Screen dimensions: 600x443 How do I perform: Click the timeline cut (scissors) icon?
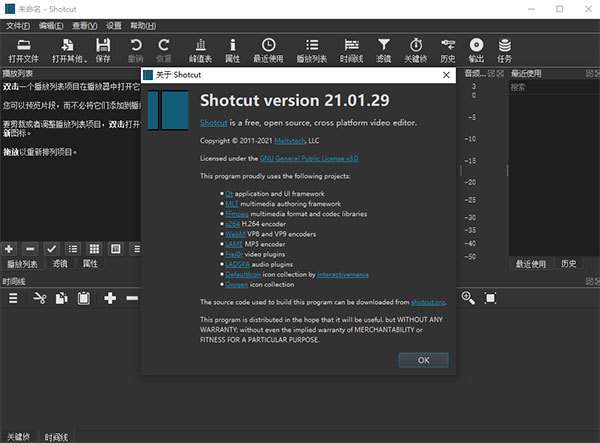tap(39, 298)
